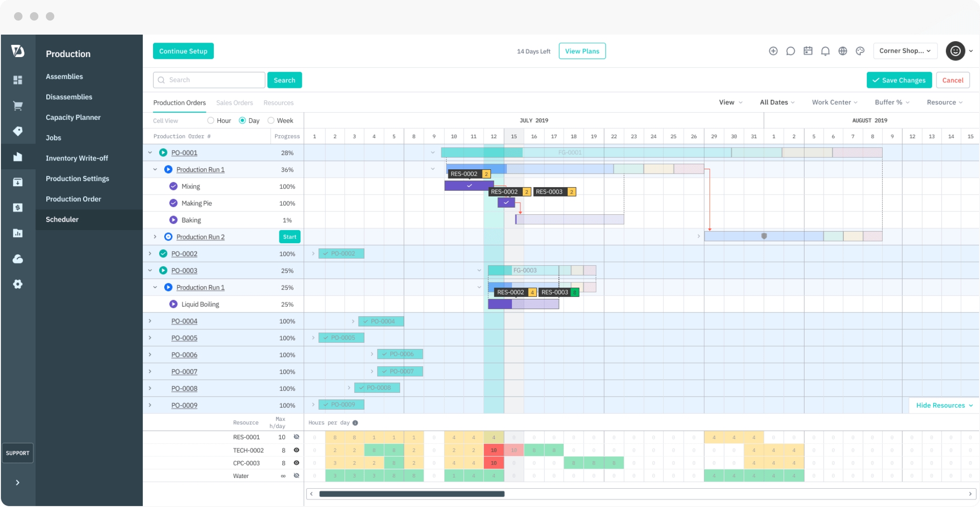Viewport: 980px width, 507px height.
Task: Click the globe language icon
Action: tap(842, 51)
